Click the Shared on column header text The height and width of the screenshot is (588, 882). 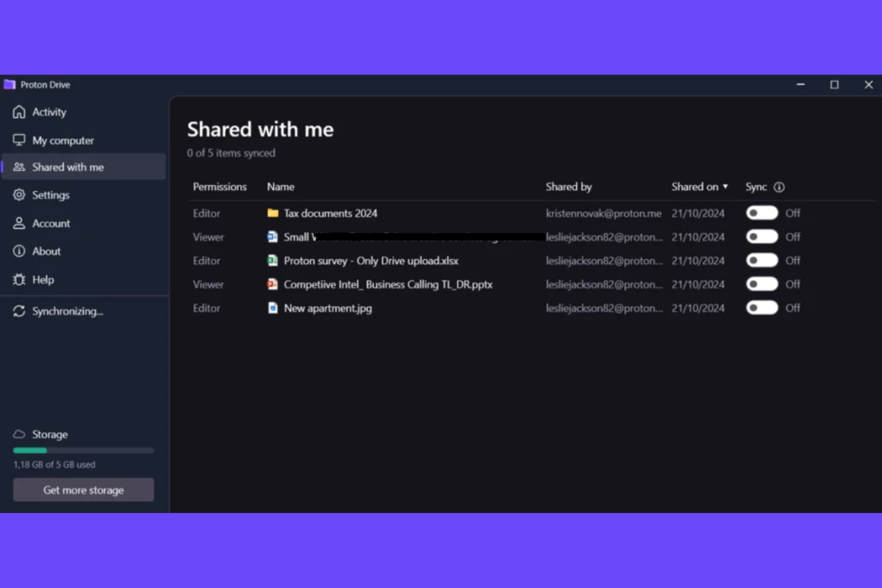(x=695, y=186)
